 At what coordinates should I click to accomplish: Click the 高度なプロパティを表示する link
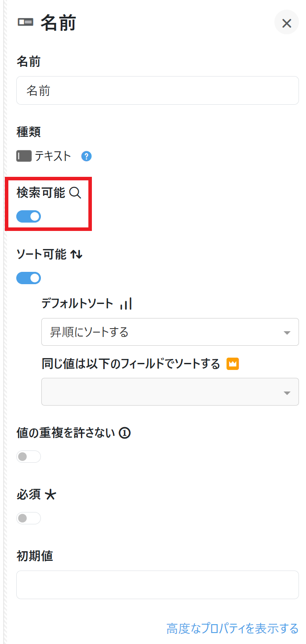[x=233, y=628]
